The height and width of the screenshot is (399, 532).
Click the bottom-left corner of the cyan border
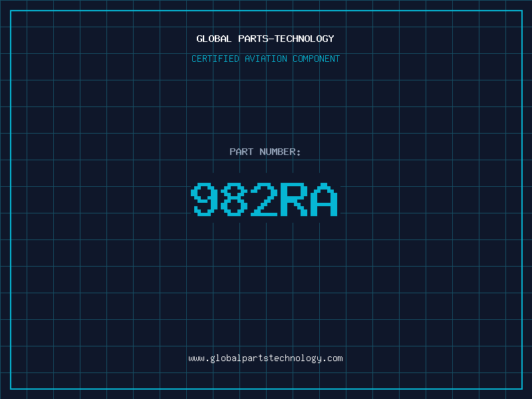tap(11, 388)
